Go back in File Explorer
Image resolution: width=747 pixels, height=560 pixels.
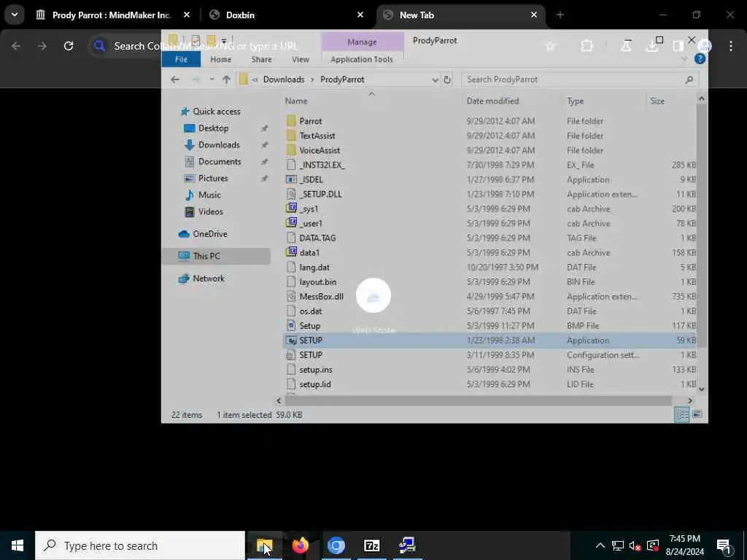coord(175,79)
